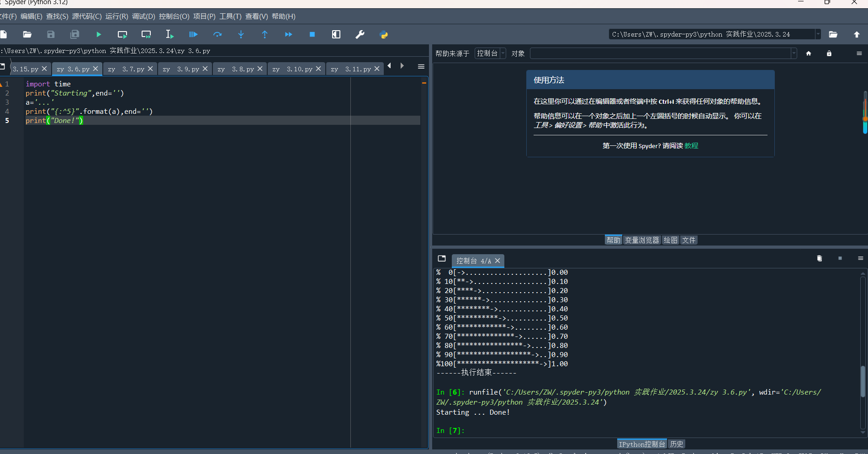Switch to zy 3.10.py editor tab
Screen dimensions: 868x454
click(x=292, y=69)
